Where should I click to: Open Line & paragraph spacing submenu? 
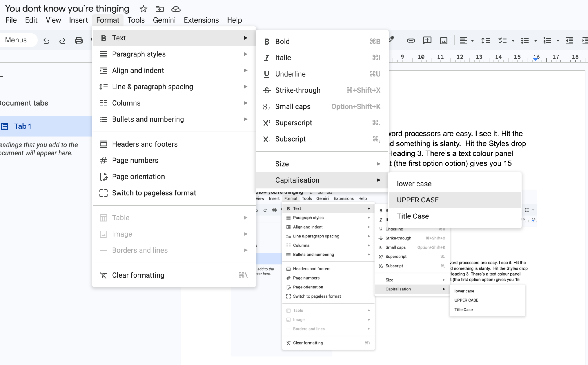(x=174, y=87)
